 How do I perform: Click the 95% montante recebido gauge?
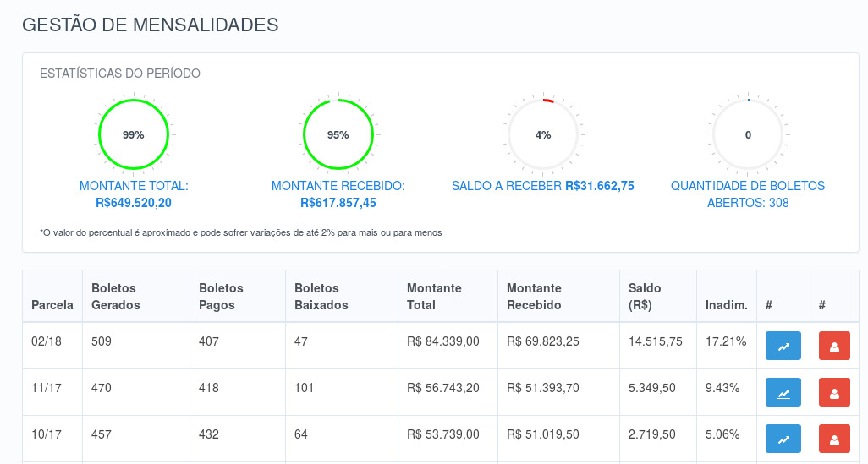338,134
